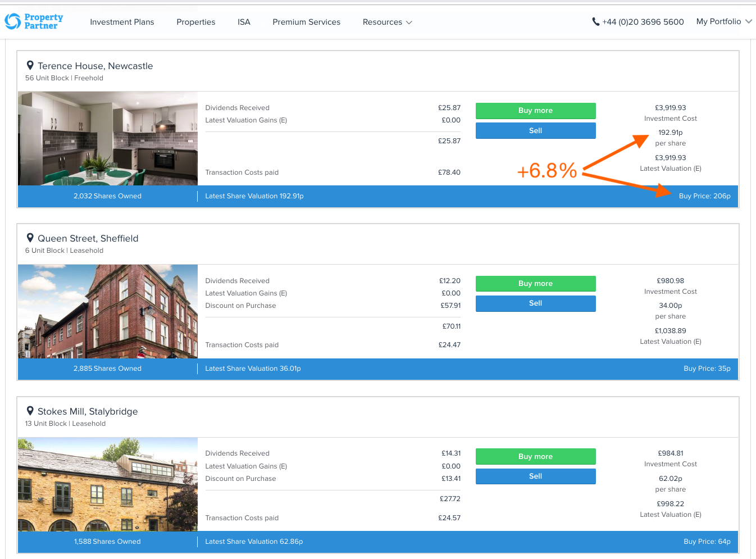
Task: Expand the Resources dropdown menu
Action: click(x=387, y=22)
